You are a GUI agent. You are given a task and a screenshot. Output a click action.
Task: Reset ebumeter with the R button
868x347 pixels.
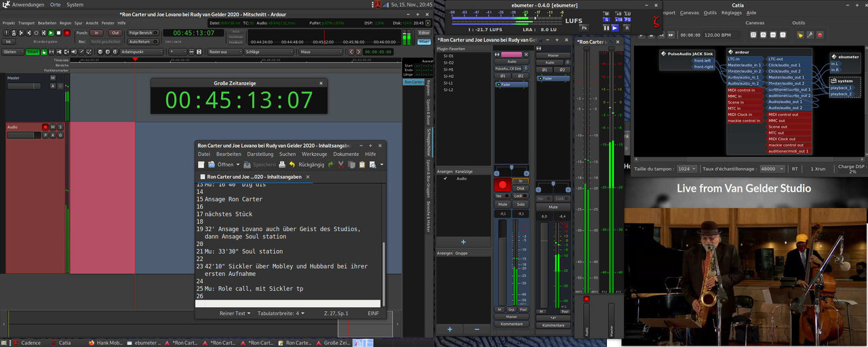(627, 28)
